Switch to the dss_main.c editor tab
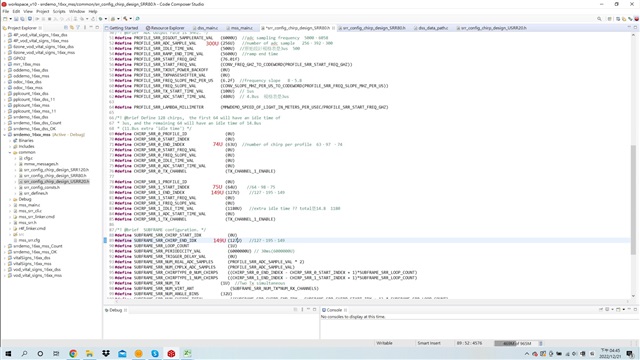 click(206, 28)
